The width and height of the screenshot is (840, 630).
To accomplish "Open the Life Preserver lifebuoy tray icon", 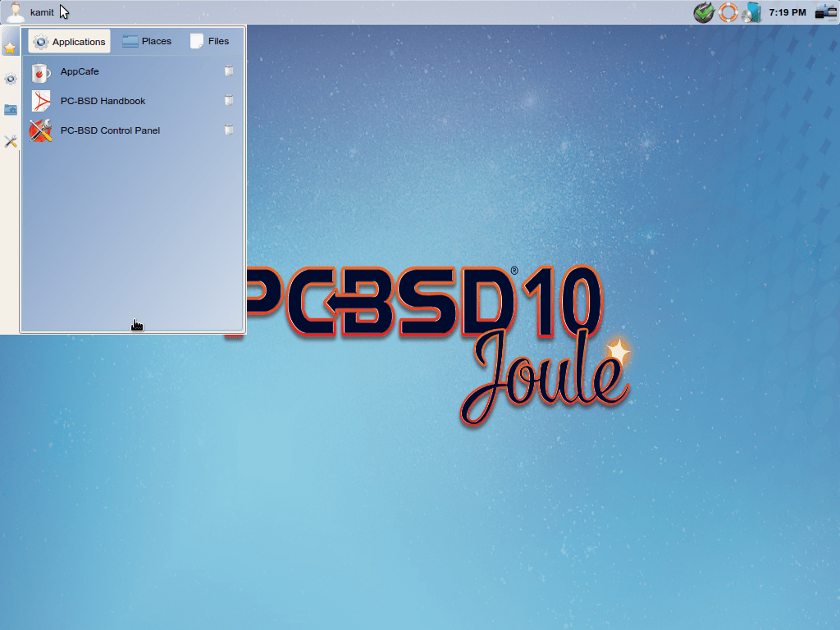I will (728, 11).
